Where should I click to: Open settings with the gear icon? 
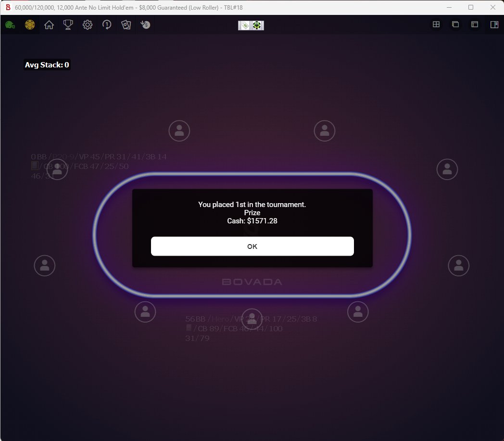coord(88,25)
